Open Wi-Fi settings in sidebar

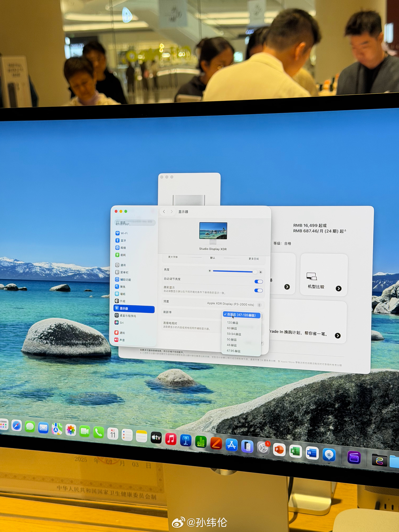pyautogui.click(x=124, y=233)
